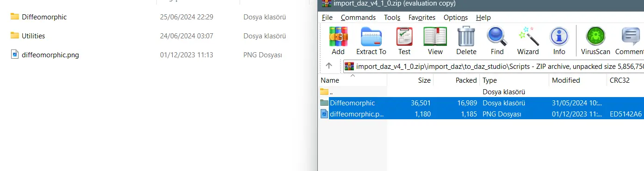Open the Help menu
644x171 pixels.
483,18
